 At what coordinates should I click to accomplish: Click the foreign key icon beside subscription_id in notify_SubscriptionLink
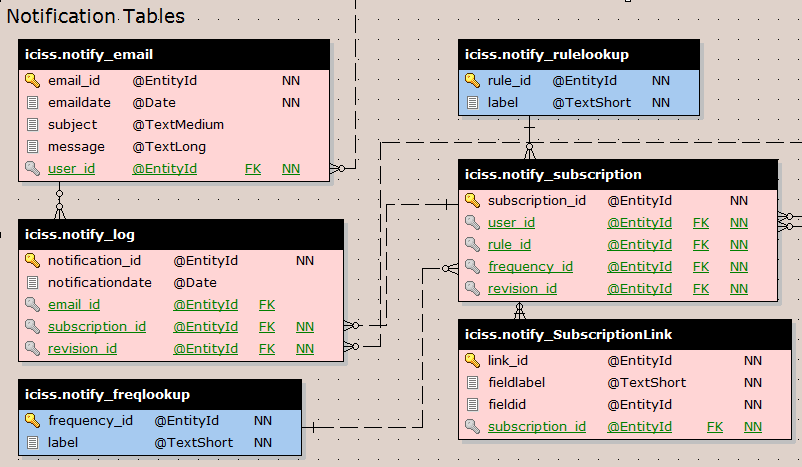(x=472, y=426)
